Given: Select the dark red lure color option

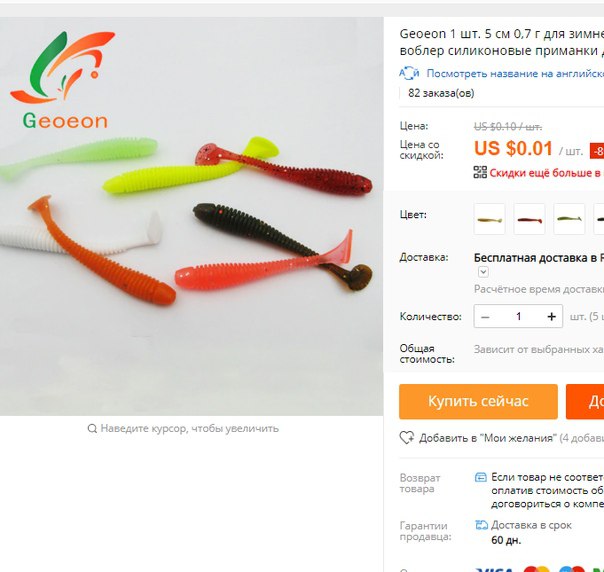Looking at the screenshot, I should (x=529, y=219).
